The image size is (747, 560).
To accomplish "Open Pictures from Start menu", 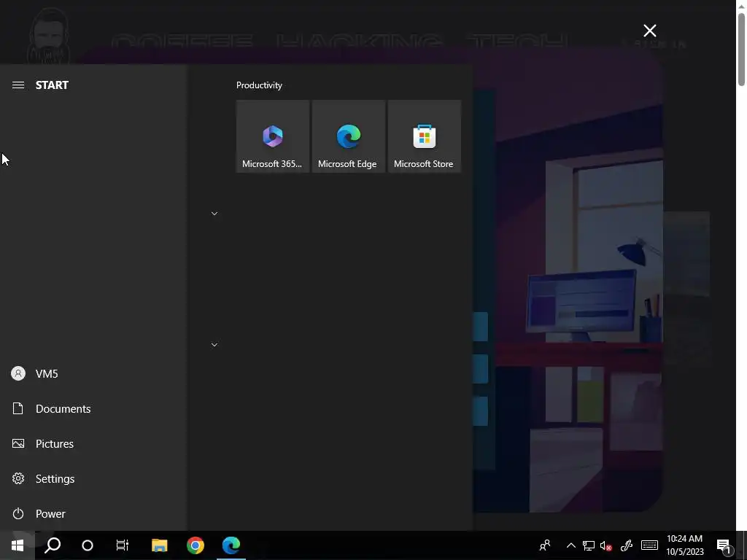I will tap(93, 444).
